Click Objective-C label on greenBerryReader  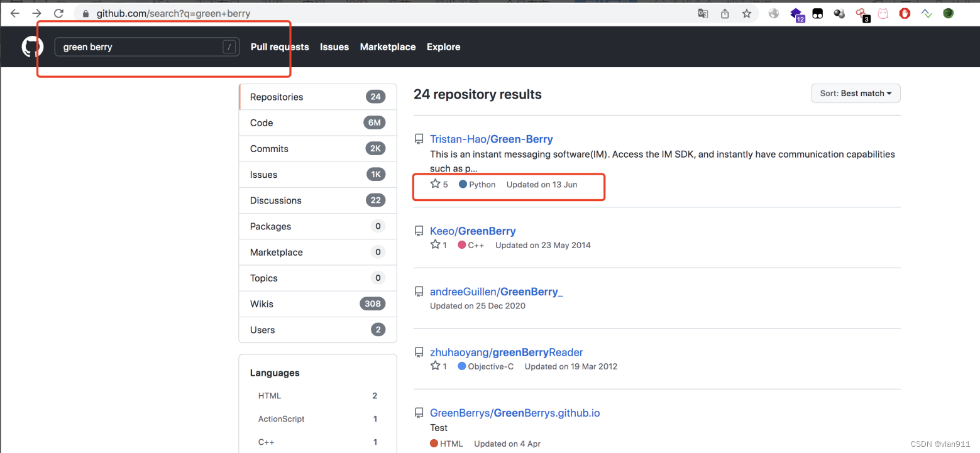click(x=485, y=366)
